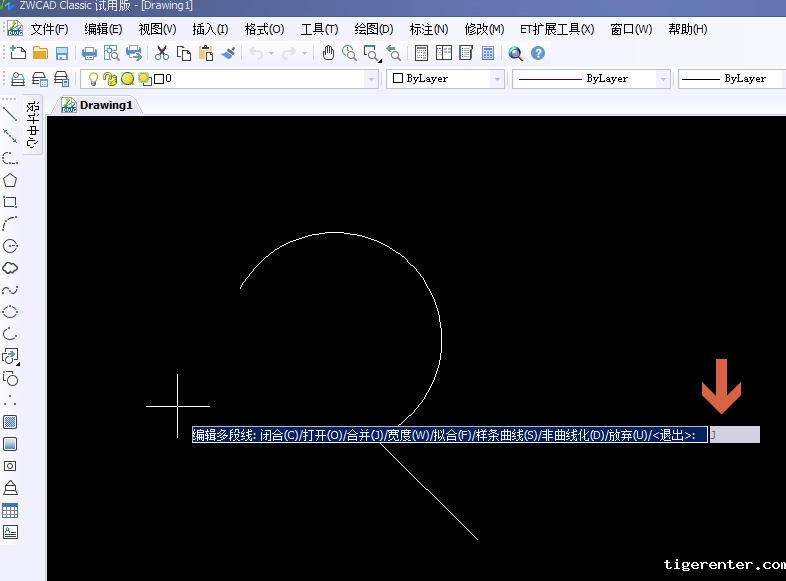Screen dimensions: 786x581
Task: Select the Polygon tool
Action: pyautogui.click(x=10, y=180)
